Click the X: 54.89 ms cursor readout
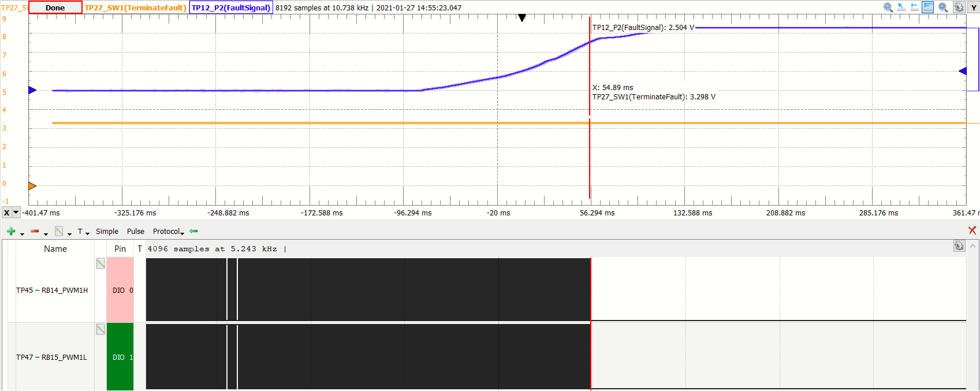Image resolution: width=980 pixels, height=391 pixels. coord(613,88)
